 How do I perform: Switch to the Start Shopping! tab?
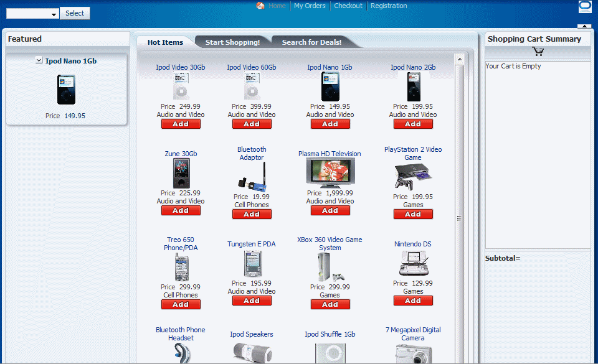coord(232,42)
